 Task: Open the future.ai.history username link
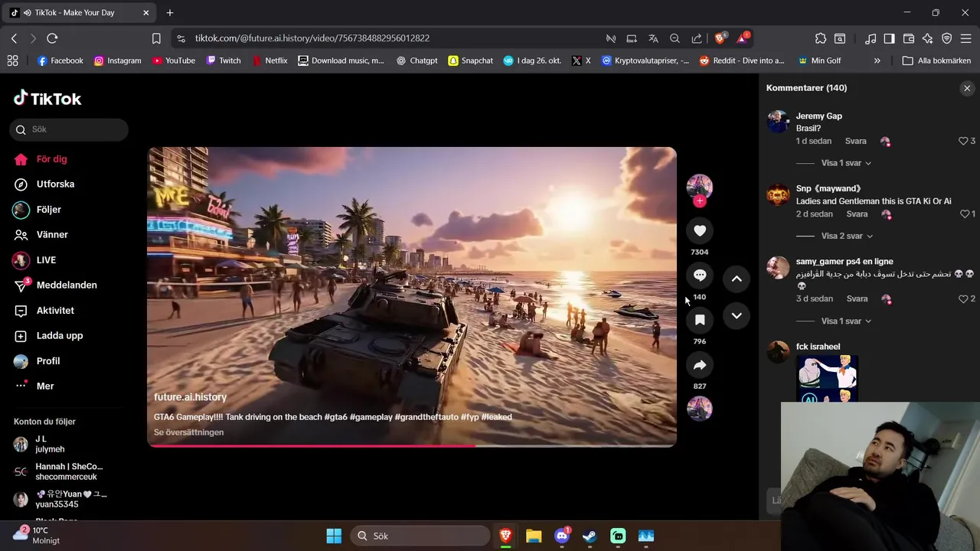tap(190, 397)
